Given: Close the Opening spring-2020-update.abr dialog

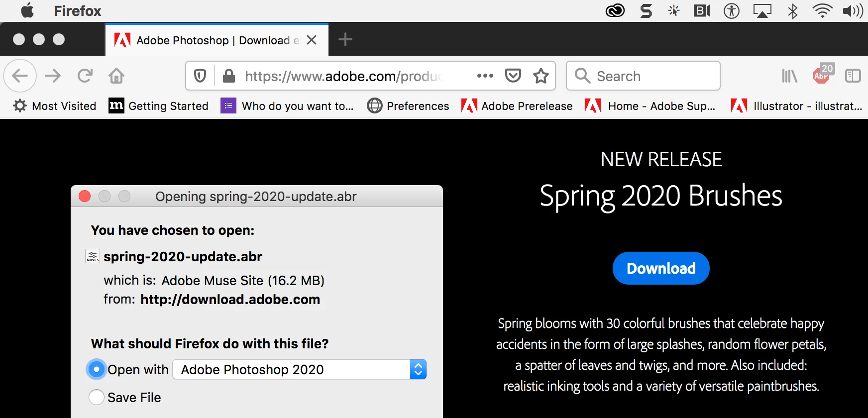Looking at the screenshot, I should pyautogui.click(x=85, y=196).
